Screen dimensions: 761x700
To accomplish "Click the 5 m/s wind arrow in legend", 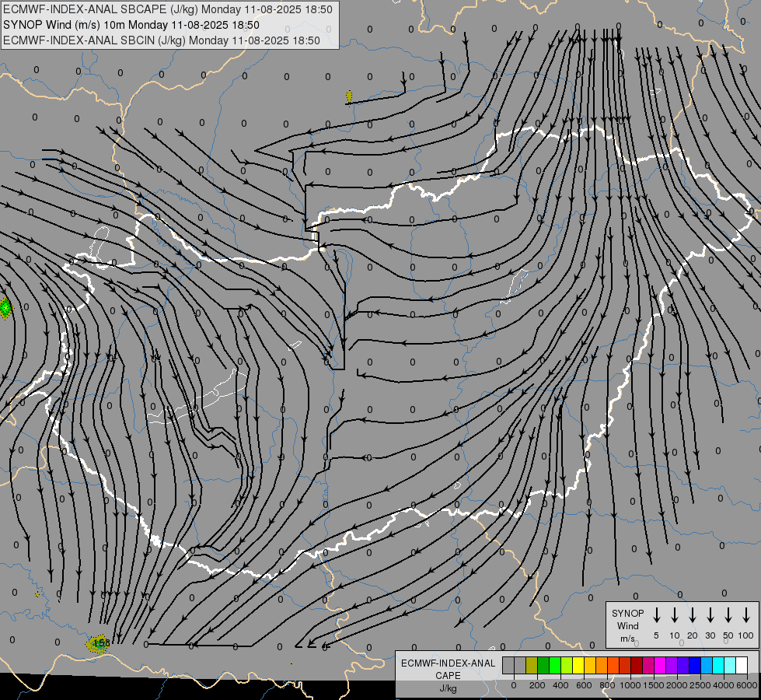I will [x=656, y=615].
